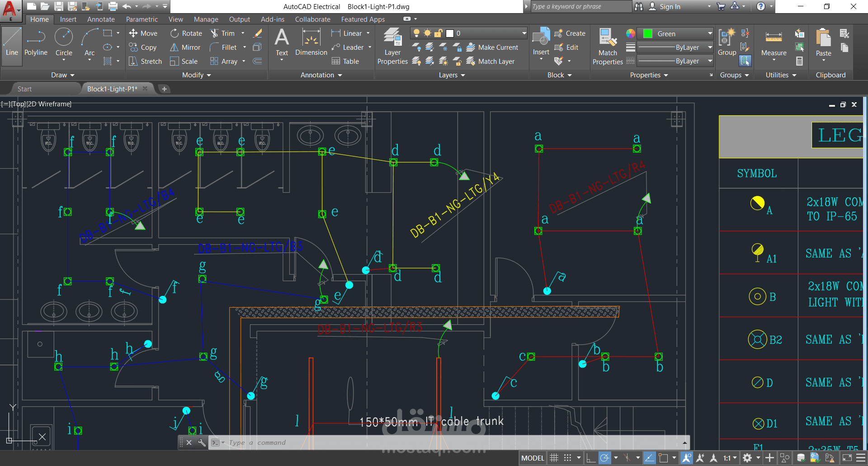Screen dimensions: 868x466
Task: Expand the Properties panel title
Action: pos(649,75)
